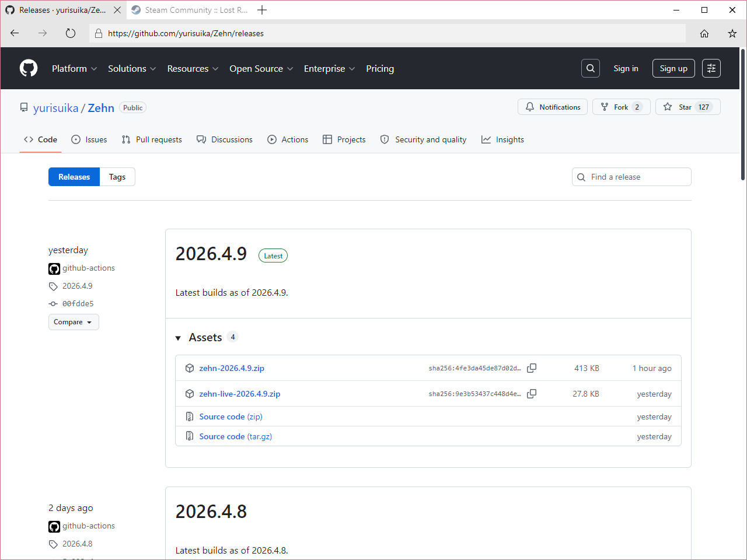Image resolution: width=747 pixels, height=560 pixels.
Task: Click the github-actions avatar for release 2026.4.9
Action: click(x=54, y=269)
